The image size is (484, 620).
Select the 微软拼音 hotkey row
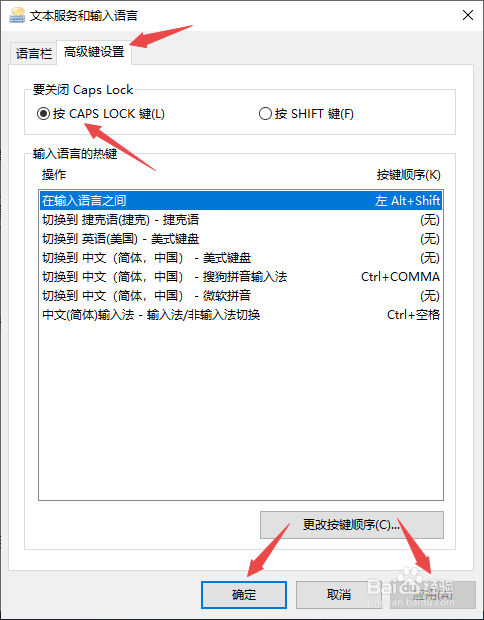(x=241, y=296)
